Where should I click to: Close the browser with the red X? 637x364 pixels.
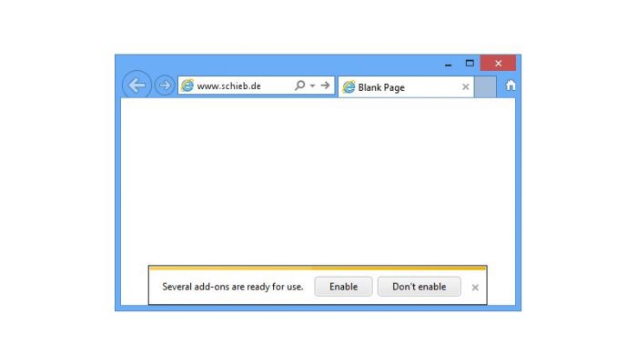click(x=498, y=64)
